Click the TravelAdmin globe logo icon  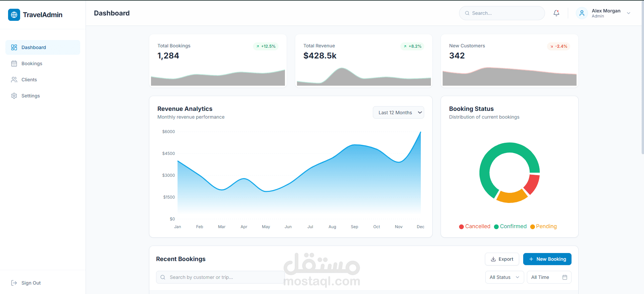(14, 15)
